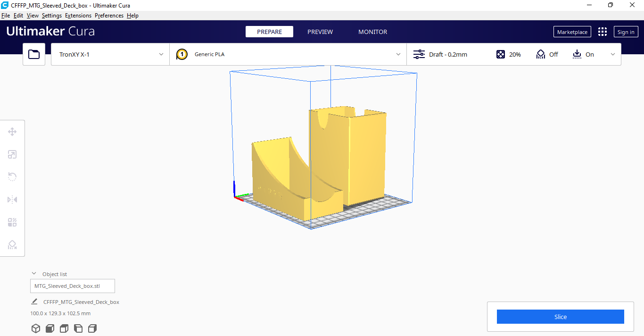
Task: Open the Settings menu
Action: 52,16
